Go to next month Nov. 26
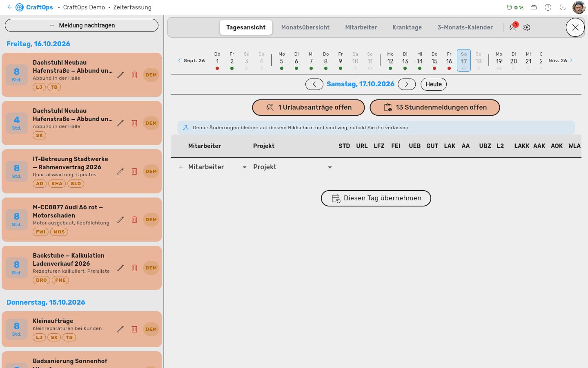Screen dimensions: 588x368 tap(561, 61)
